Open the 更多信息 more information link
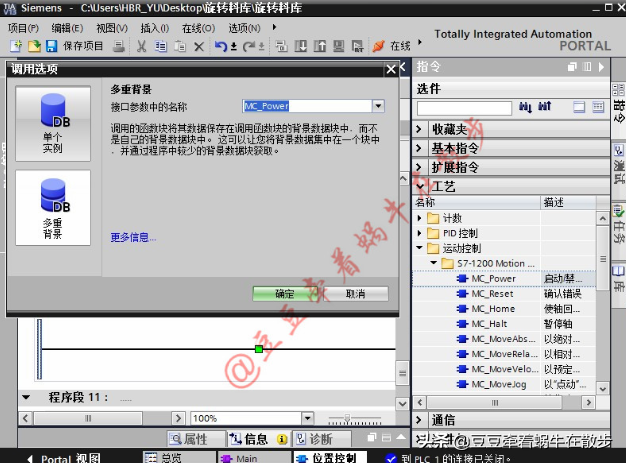626x463 pixels. 133,237
